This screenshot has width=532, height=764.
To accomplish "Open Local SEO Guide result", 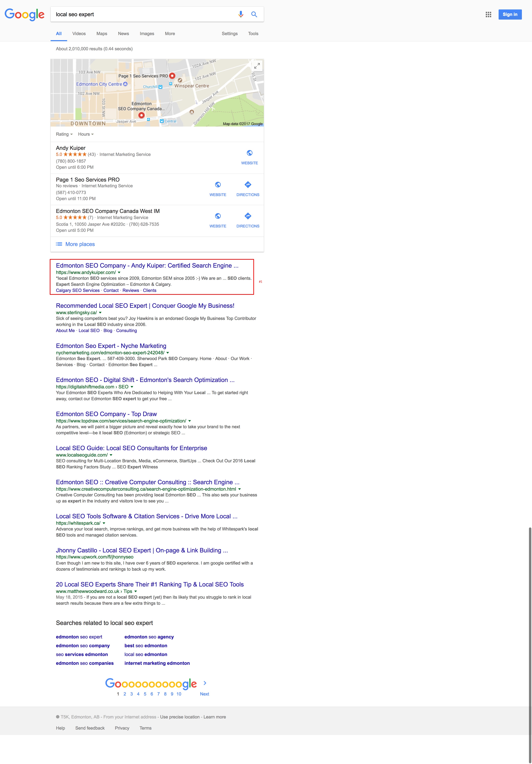I will [131, 448].
